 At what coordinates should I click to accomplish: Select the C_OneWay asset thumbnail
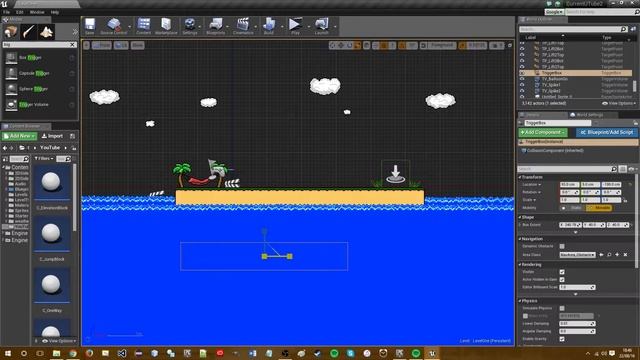coord(51,285)
